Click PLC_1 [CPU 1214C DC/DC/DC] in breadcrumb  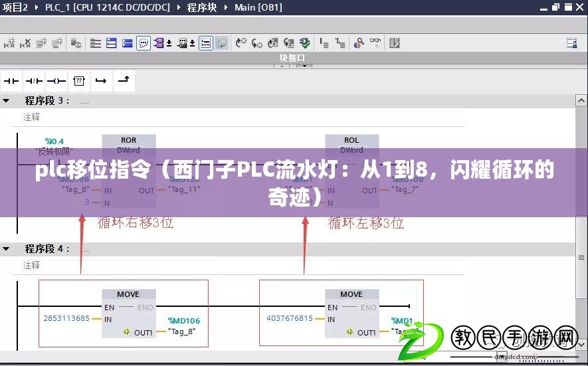(x=108, y=7)
